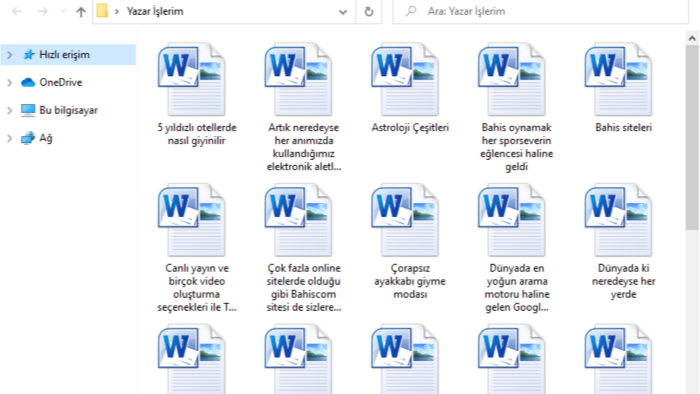Select 'Dünyada en yoğun arama motoru' document icon
The height and width of the screenshot is (394, 700).
(x=512, y=220)
